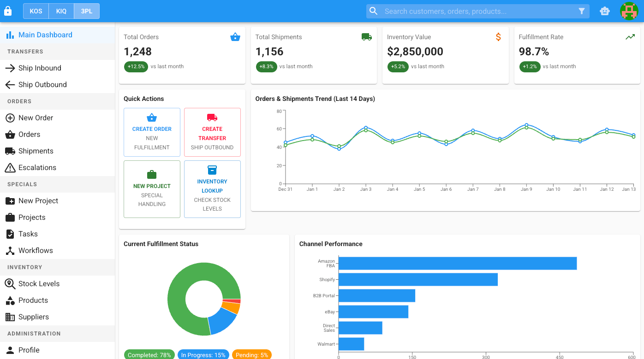Screen dimensions: 644x359
Task: Click the eBay bar in Channel Performance
Action: click(x=373, y=312)
